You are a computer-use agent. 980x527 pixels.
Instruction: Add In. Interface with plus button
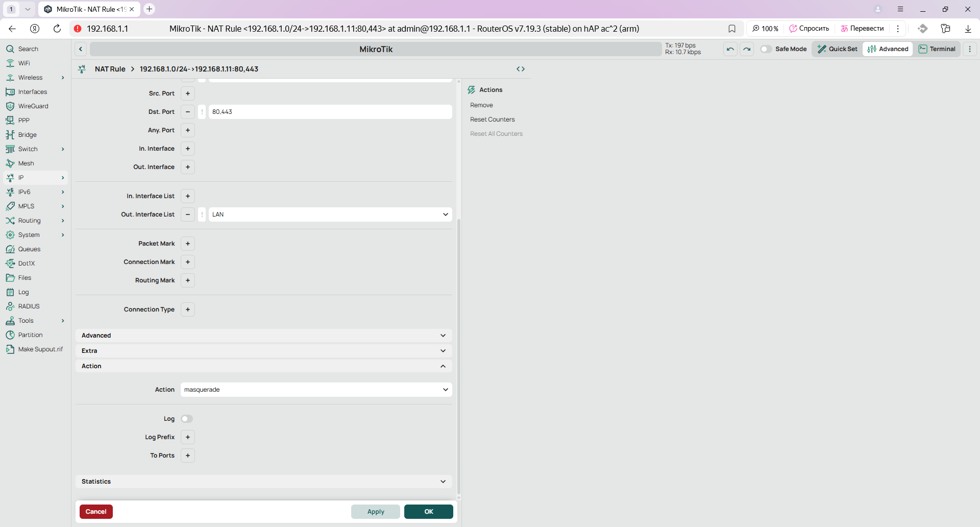188,149
